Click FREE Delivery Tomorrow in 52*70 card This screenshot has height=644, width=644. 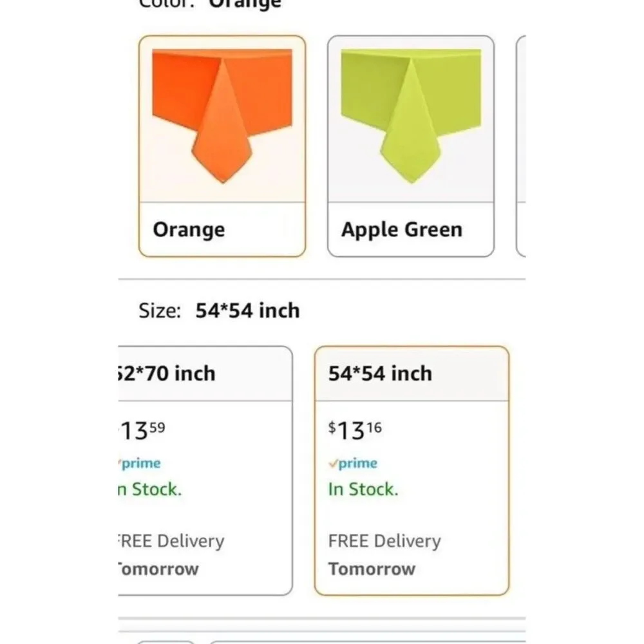point(171,555)
